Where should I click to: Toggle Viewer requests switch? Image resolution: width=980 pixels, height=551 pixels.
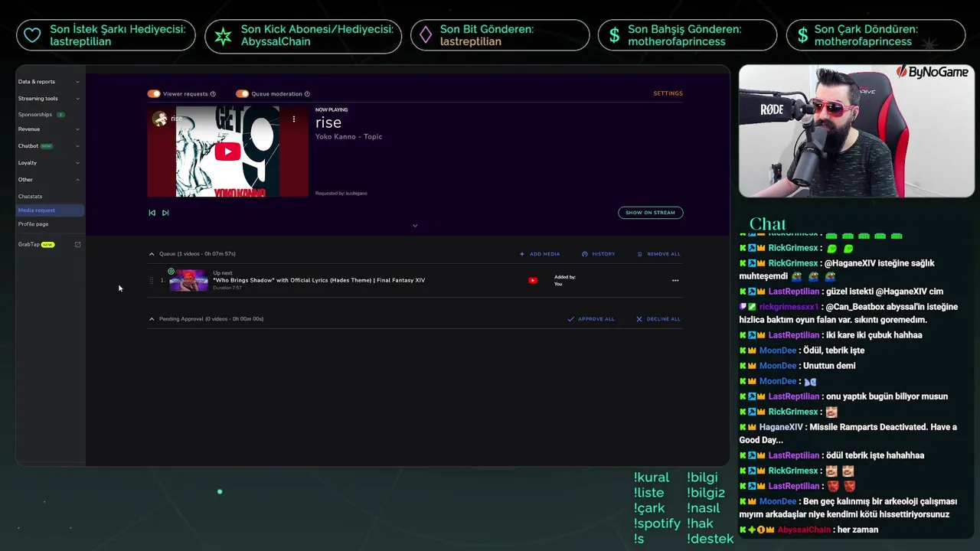tap(154, 93)
